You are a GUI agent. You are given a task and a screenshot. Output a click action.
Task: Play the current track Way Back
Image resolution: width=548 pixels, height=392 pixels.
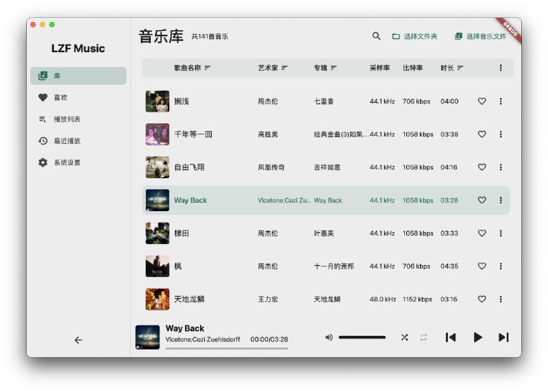click(x=477, y=337)
